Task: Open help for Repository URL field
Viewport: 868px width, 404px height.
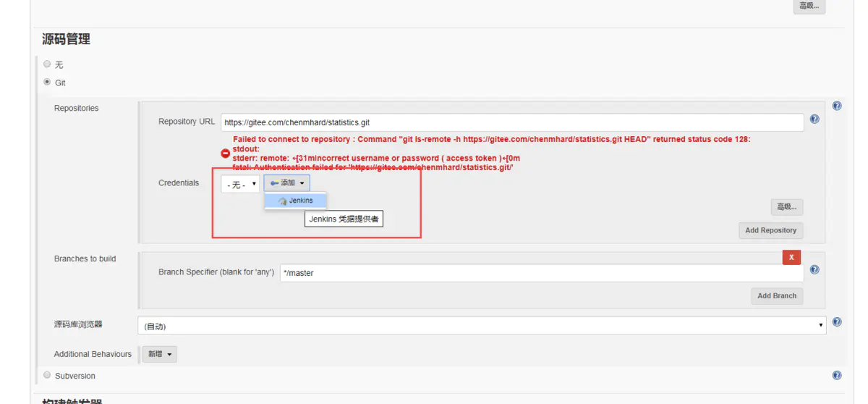Action: 814,119
